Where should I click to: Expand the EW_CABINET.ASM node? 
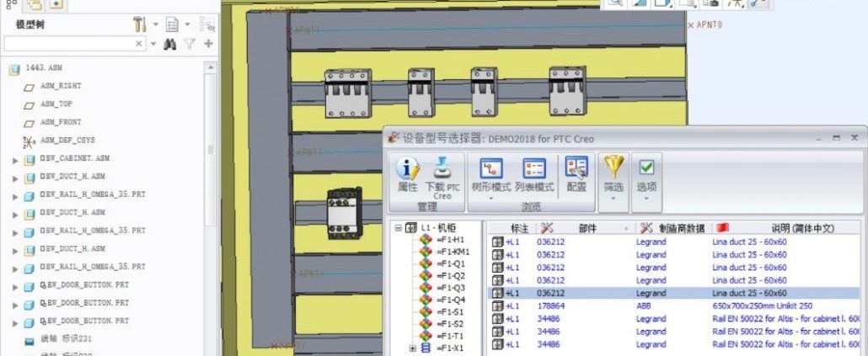point(15,161)
